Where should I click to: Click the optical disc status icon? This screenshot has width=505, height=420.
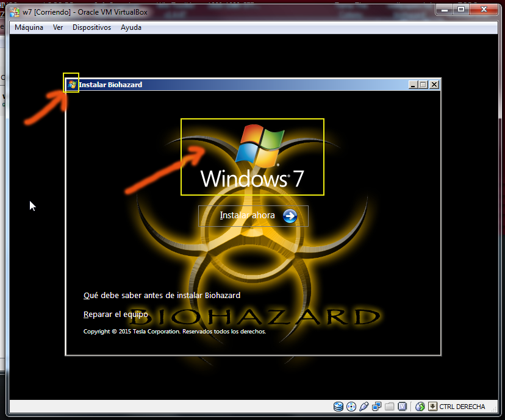coord(351,407)
